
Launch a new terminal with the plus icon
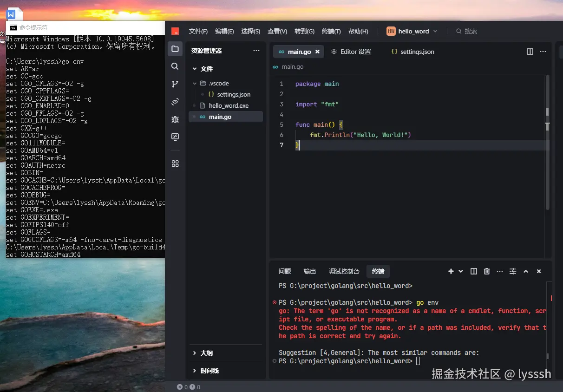pyautogui.click(x=450, y=271)
